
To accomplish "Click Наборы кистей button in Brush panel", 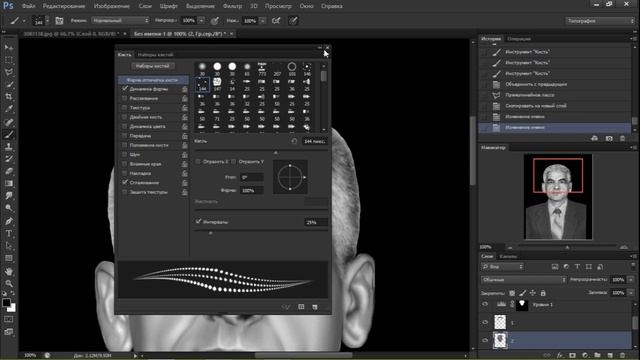I will 153,66.
